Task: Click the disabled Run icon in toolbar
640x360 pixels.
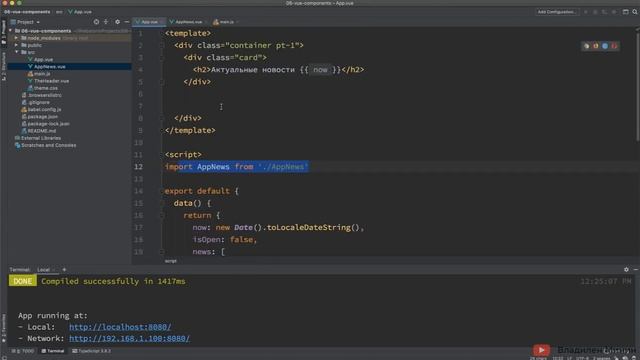Action: 586,12
